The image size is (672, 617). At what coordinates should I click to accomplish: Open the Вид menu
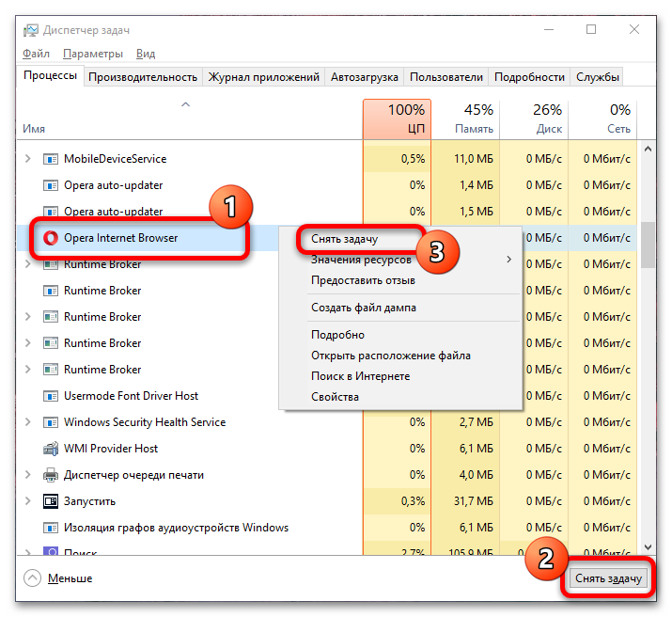pyautogui.click(x=146, y=54)
